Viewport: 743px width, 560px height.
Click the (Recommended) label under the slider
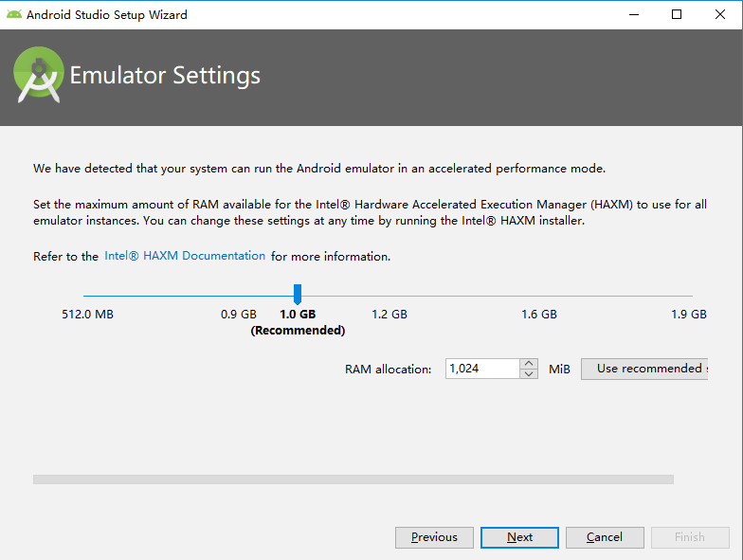pyautogui.click(x=298, y=330)
